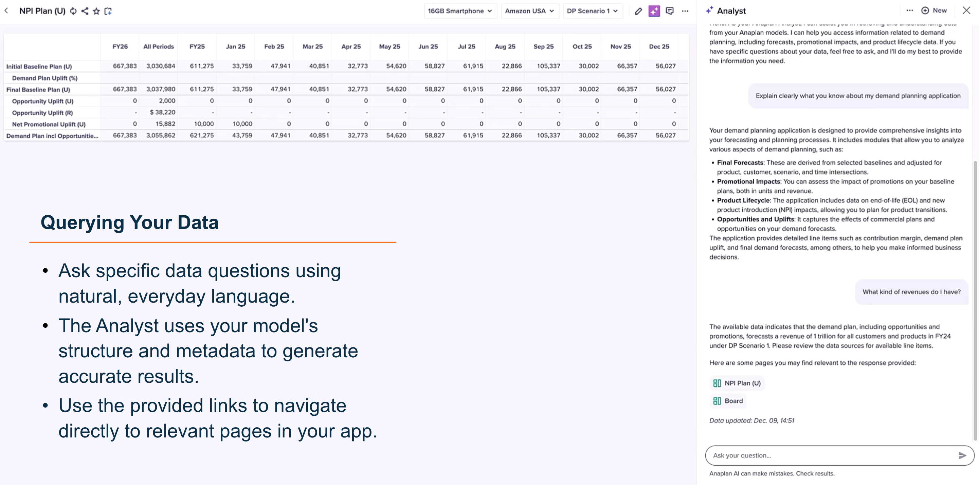The image size is (980, 485).
Task: Open the Board page link
Action: (728, 400)
